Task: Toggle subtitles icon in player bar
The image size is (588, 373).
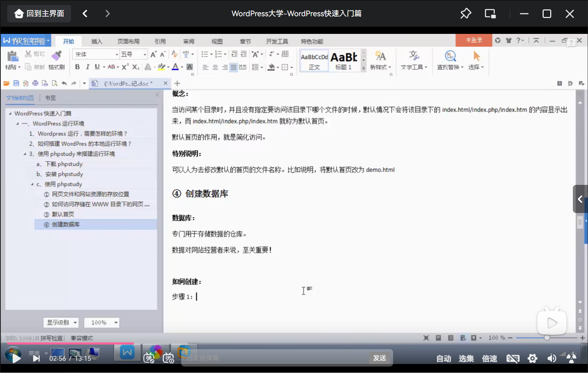Action: pos(513,358)
